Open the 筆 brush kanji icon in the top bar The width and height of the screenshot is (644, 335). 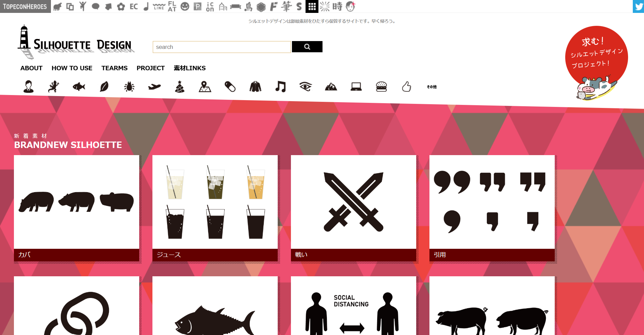pos(287,6)
